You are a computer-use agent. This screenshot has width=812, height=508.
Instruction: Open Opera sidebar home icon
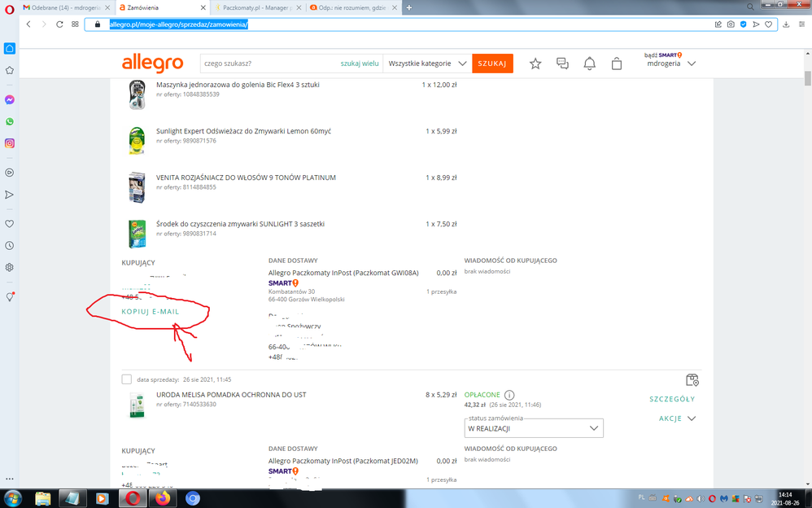pos(9,48)
